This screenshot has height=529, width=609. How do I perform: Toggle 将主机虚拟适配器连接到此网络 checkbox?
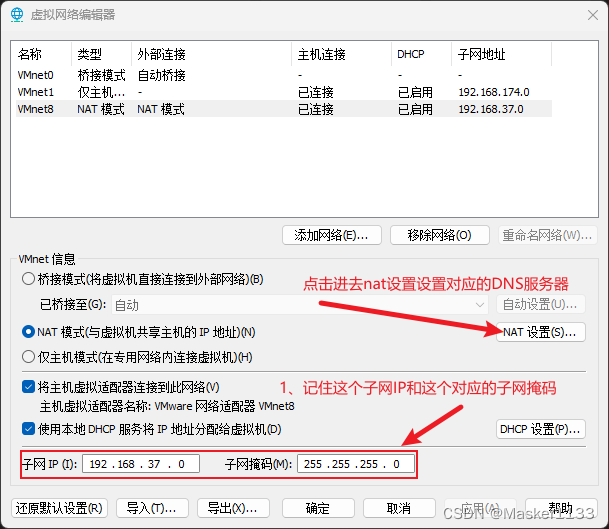click(28, 387)
